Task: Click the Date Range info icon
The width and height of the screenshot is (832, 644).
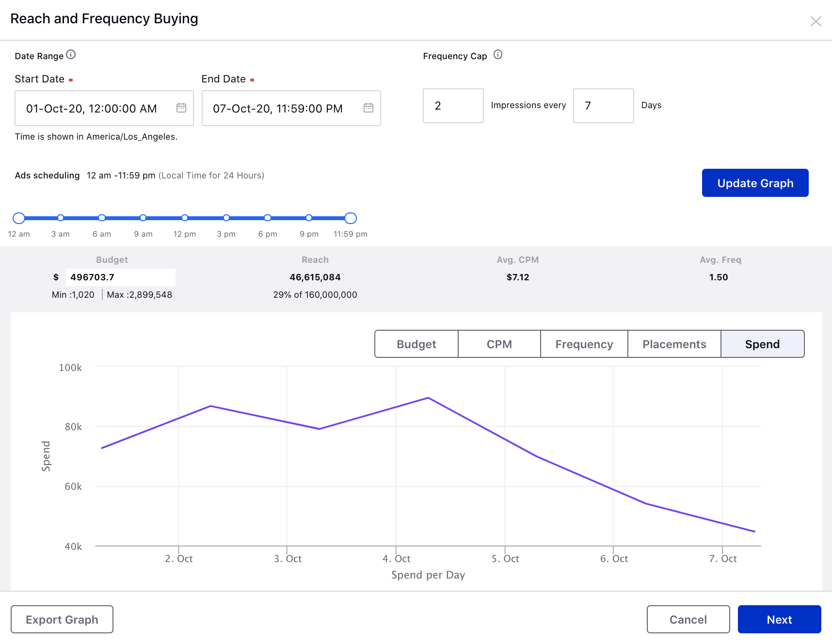Action: coord(71,54)
